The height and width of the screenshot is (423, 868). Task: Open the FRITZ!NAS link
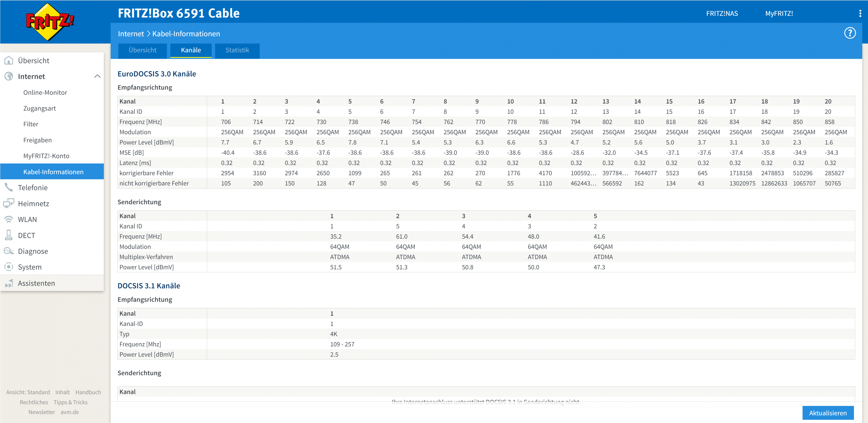point(722,14)
